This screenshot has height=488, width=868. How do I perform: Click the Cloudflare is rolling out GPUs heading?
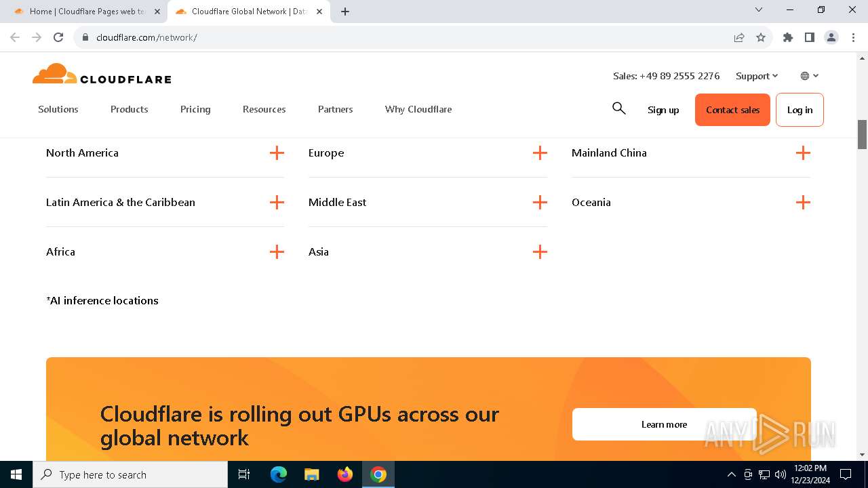[x=300, y=426]
